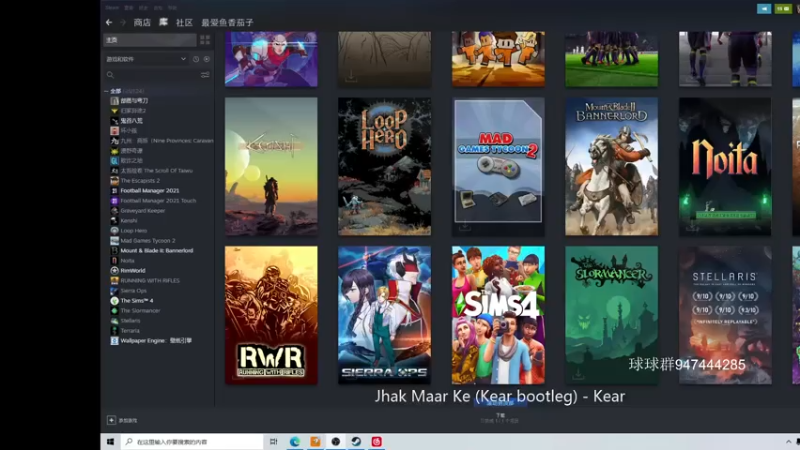
Task: Select The Slormancer in sidebar list
Action: 140,311
